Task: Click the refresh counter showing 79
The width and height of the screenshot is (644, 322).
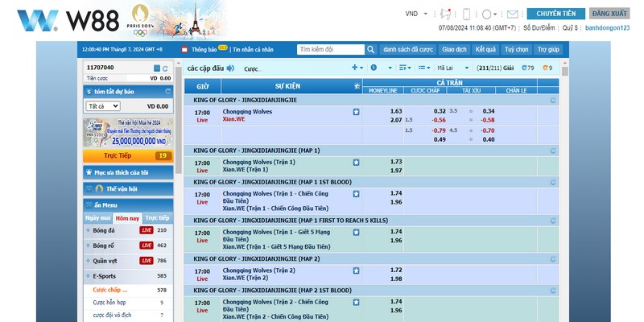Action: coord(528,68)
